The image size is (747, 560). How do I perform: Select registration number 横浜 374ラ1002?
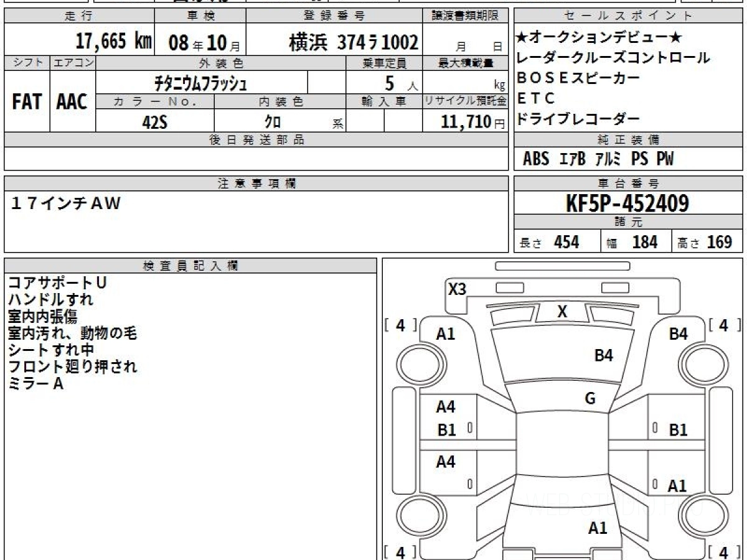point(354,42)
